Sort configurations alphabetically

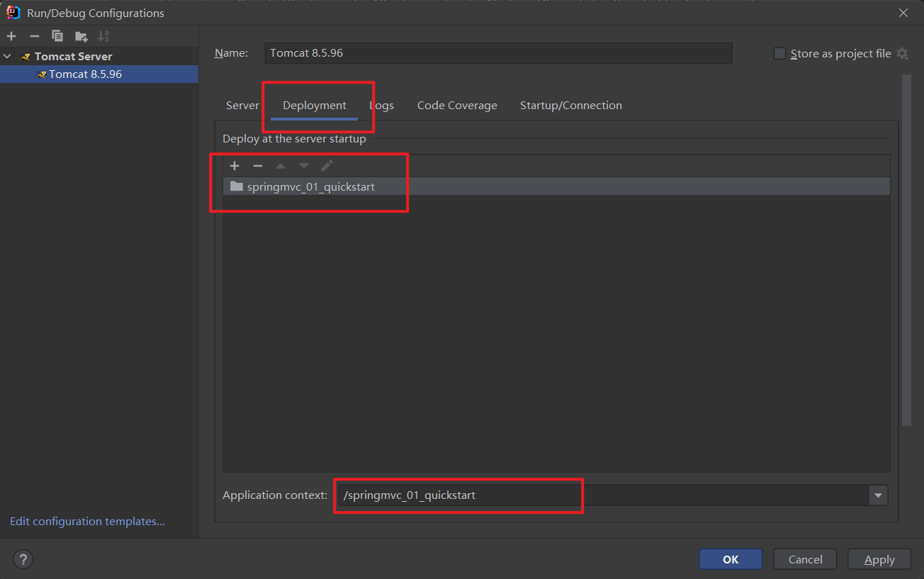[104, 36]
